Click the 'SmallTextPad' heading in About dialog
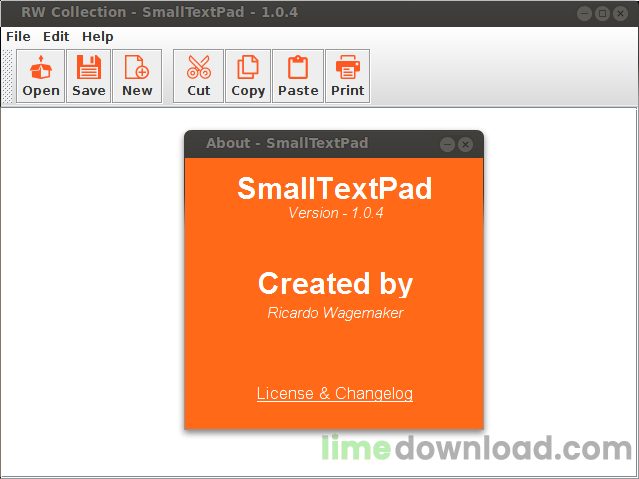Screen dimensions: 639x479 tap(335, 188)
